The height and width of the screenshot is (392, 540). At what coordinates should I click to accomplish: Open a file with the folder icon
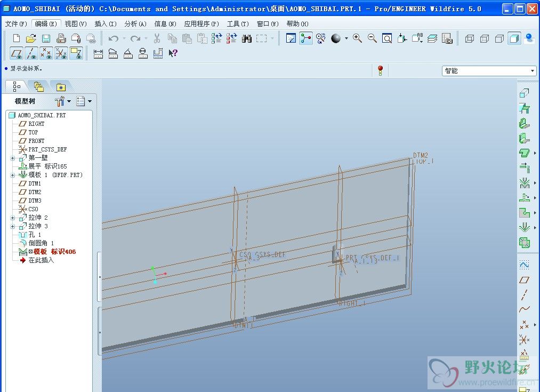(31, 38)
